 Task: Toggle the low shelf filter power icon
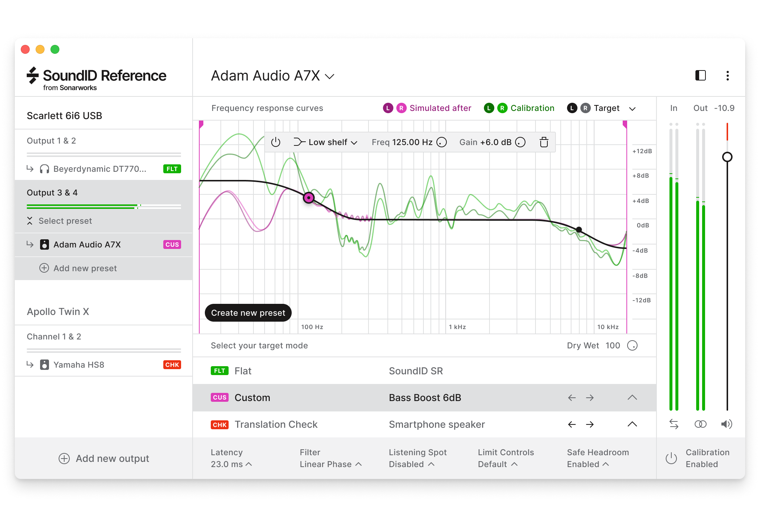276,142
